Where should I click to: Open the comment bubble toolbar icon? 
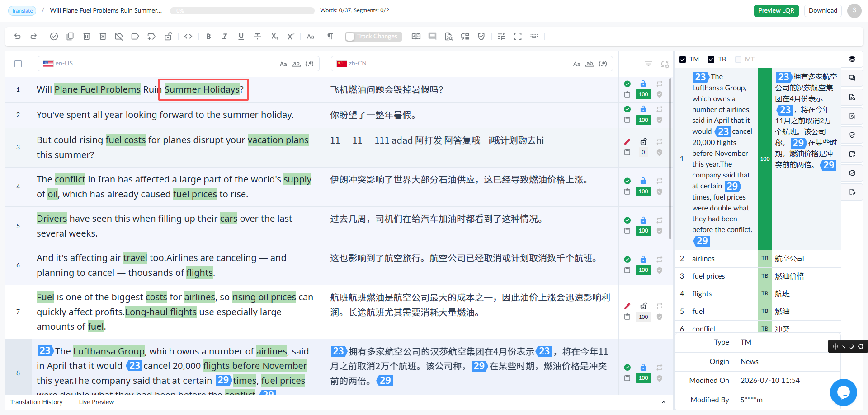point(433,37)
